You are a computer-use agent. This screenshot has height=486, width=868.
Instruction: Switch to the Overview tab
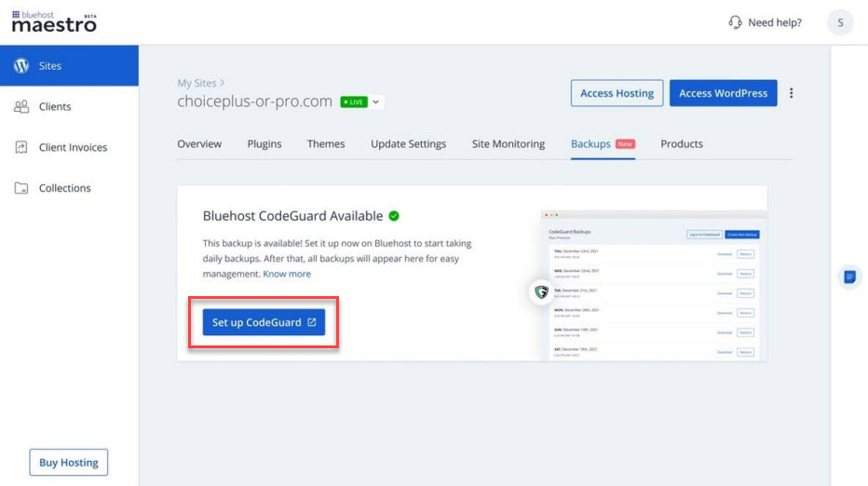pos(199,144)
